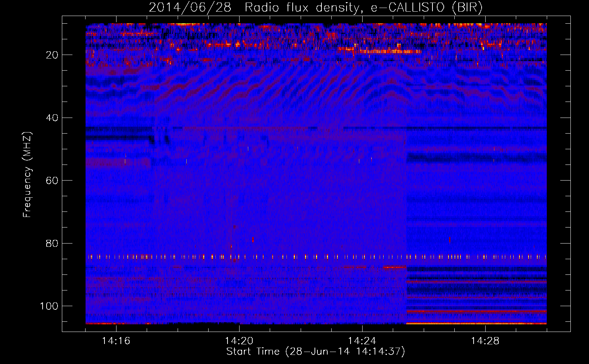Click the 14:24 time tick label
589x364 pixels.
click(362, 341)
